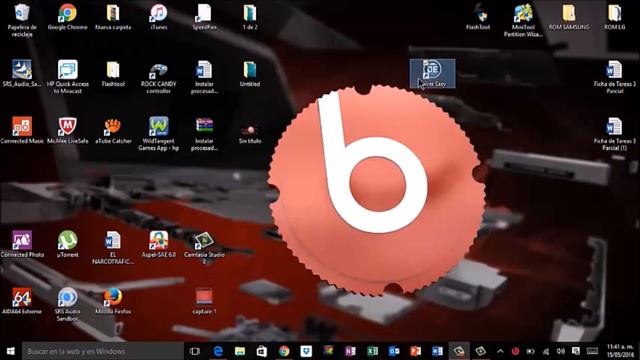
Task: Open the ROM SAMSUNG folder
Action: tap(569, 16)
